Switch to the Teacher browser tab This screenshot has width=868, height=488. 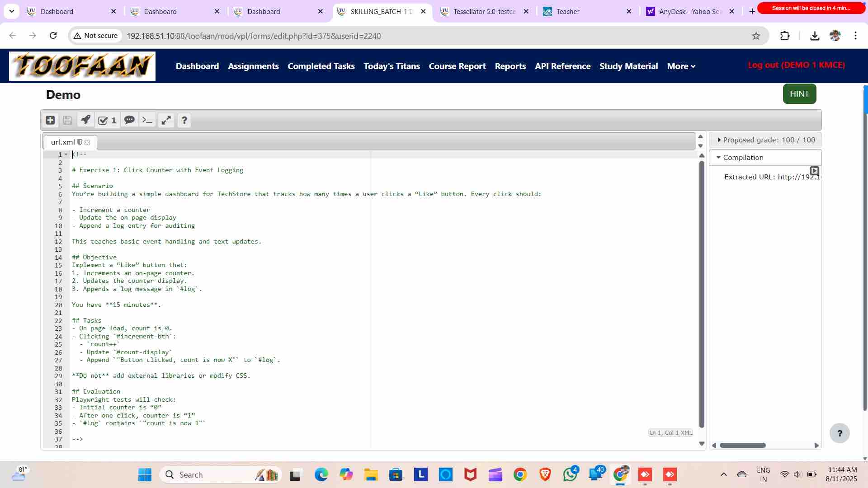pos(568,12)
